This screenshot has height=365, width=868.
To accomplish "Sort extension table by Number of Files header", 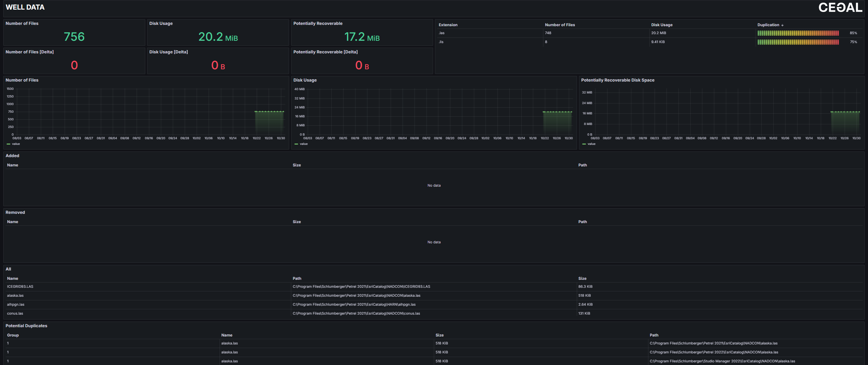I will pyautogui.click(x=560, y=25).
